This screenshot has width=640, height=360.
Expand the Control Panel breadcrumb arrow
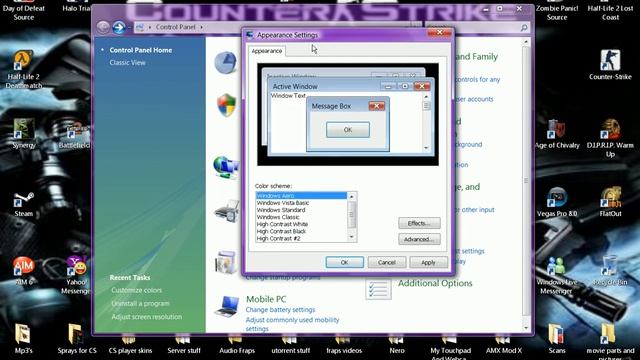coord(201,27)
